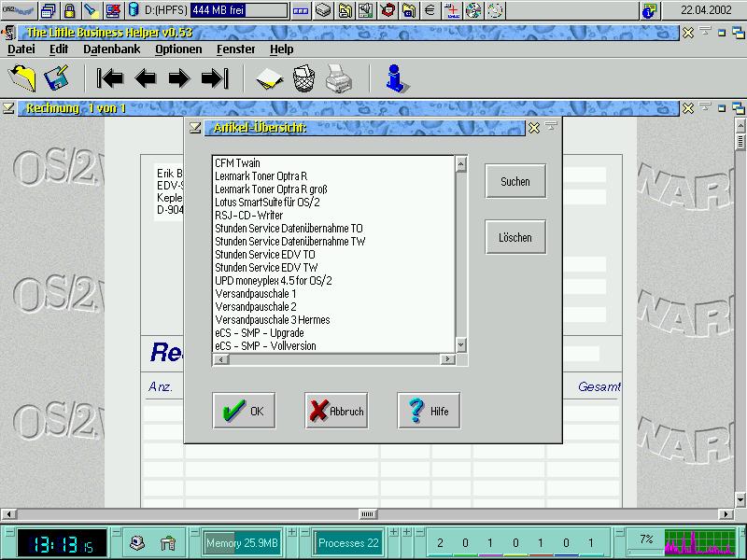Select 'eCS - SMP - Upgrade'
Viewport: 747px width, 560px height.
tap(333, 333)
